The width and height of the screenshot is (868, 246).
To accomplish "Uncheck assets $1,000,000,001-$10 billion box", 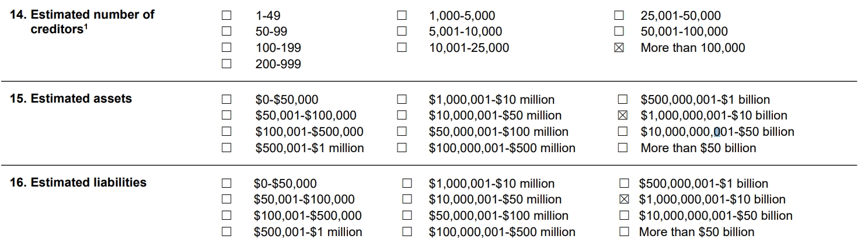I will pyautogui.click(x=623, y=116).
